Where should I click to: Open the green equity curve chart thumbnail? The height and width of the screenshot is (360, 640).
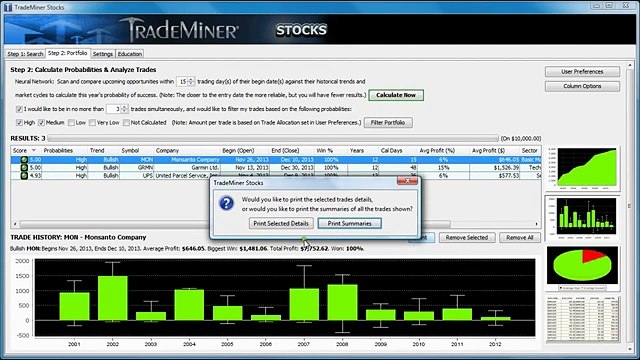[582, 169]
